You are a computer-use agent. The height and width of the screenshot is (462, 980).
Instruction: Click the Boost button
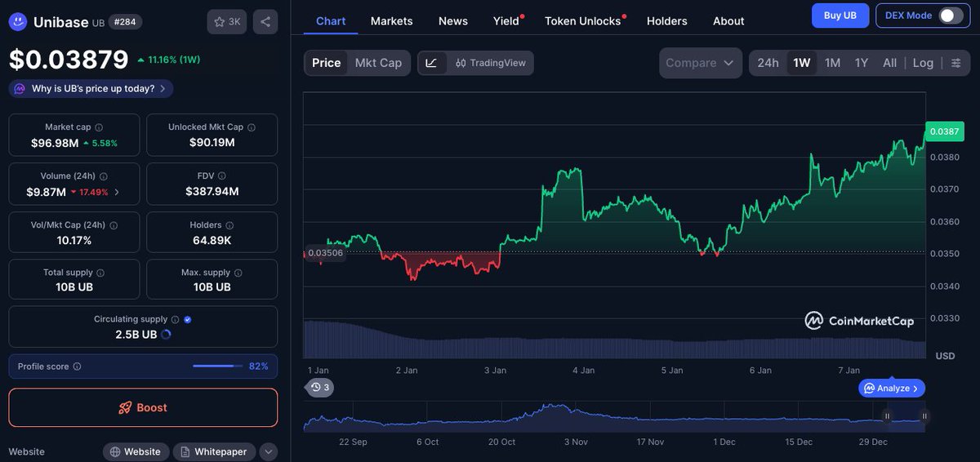click(143, 407)
